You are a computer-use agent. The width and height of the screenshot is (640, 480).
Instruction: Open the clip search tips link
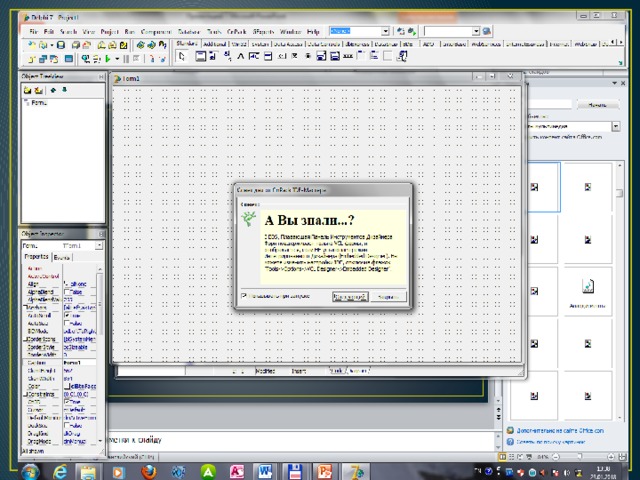(x=550, y=442)
